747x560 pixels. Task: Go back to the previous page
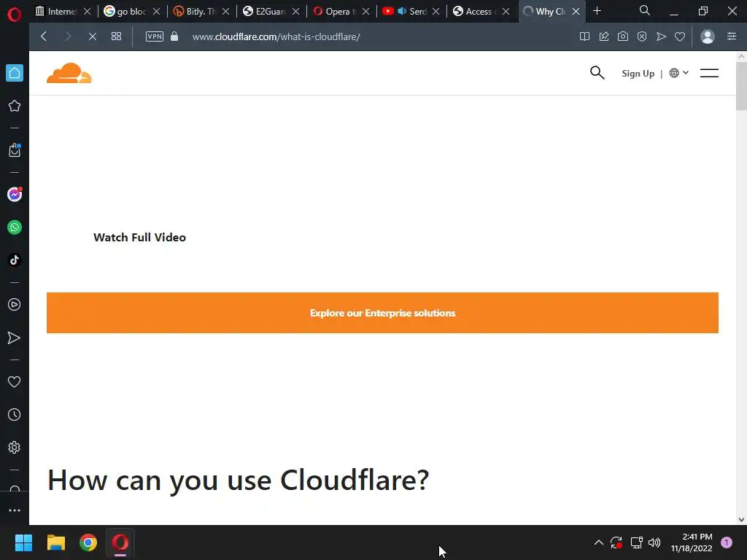[x=44, y=36]
